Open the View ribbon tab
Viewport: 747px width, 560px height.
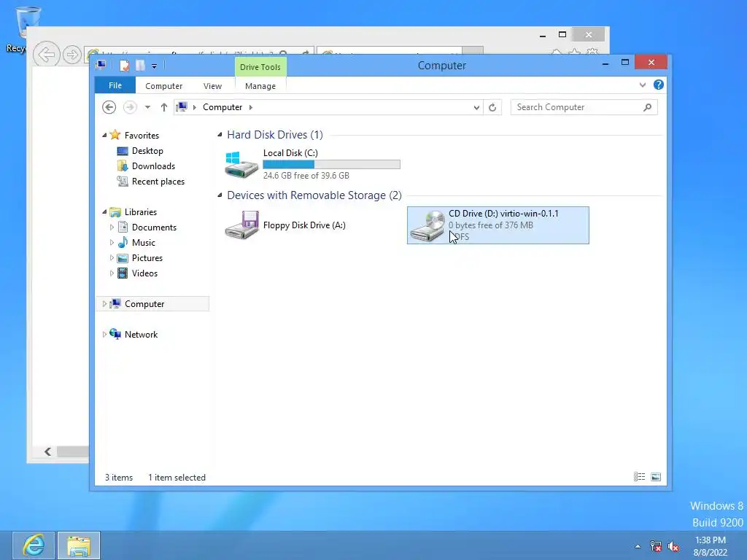click(x=212, y=86)
